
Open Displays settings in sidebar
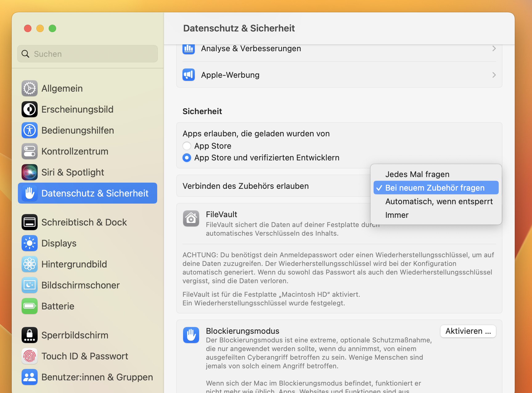point(59,243)
